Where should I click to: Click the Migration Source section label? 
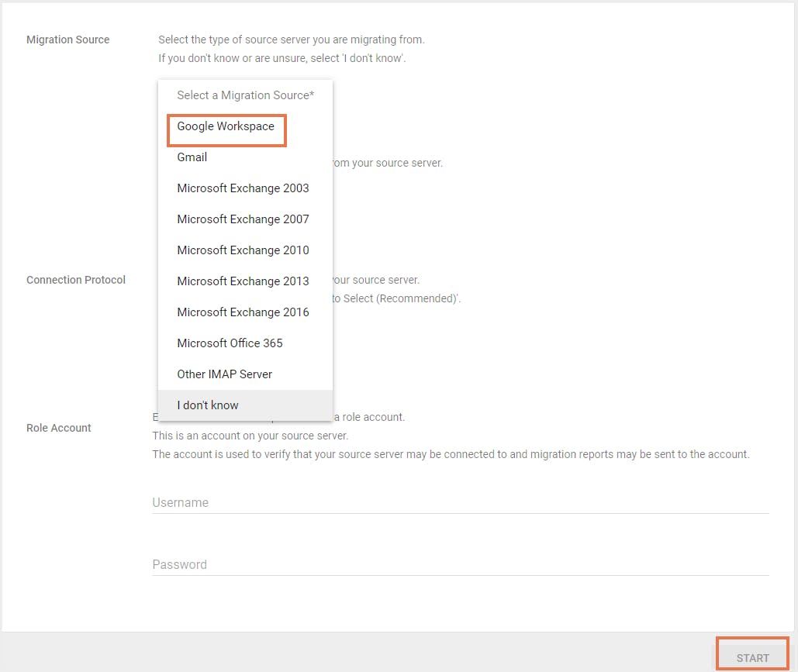coord(68,40)
